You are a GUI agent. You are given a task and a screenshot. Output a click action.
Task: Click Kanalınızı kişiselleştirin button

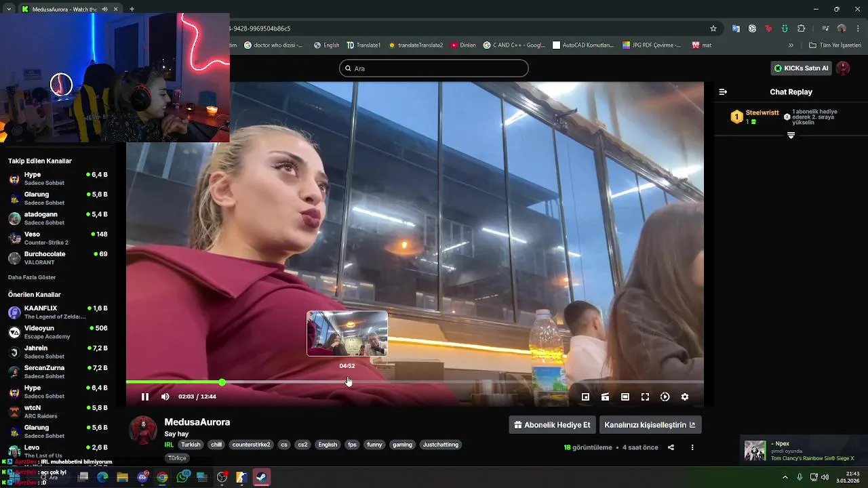(x=650, y=425)
